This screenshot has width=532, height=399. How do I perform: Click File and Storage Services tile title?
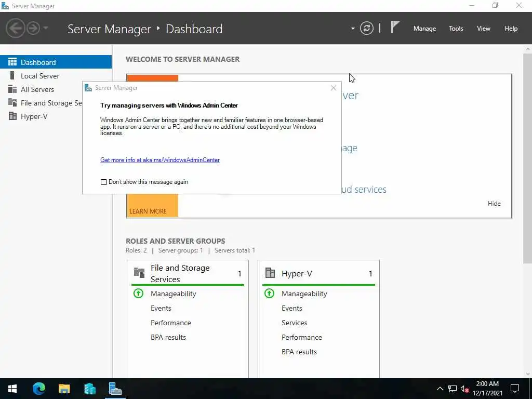point(180,273)
